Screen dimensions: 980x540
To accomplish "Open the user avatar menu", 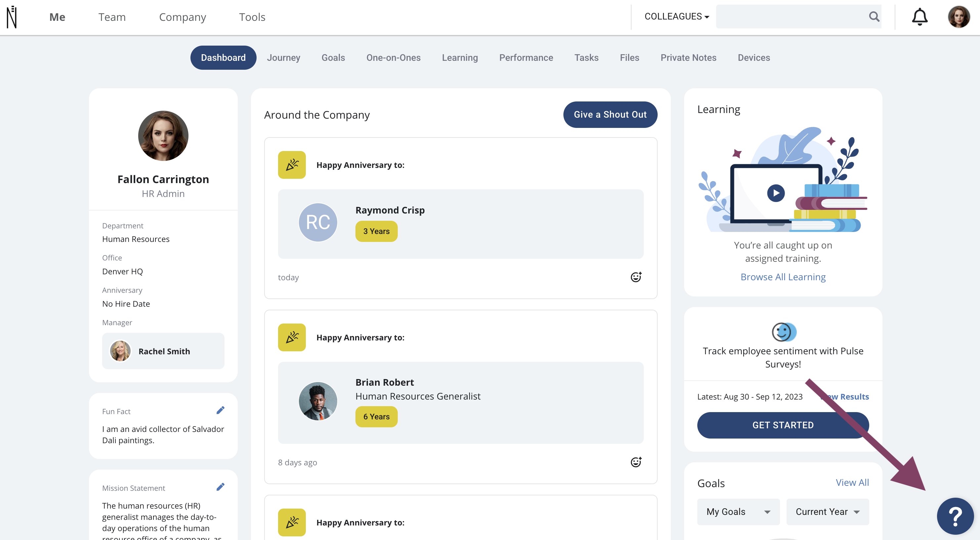I will point(959,17).
